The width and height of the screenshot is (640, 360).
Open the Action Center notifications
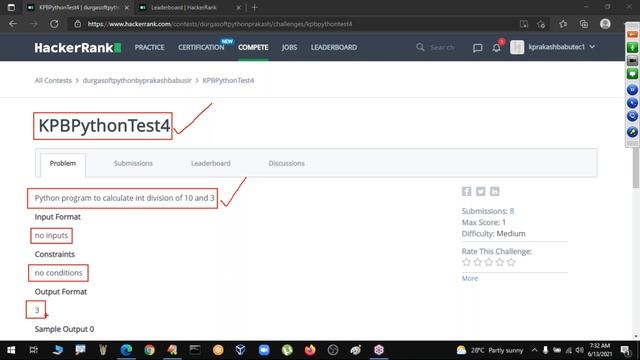(x=625, y=350)
